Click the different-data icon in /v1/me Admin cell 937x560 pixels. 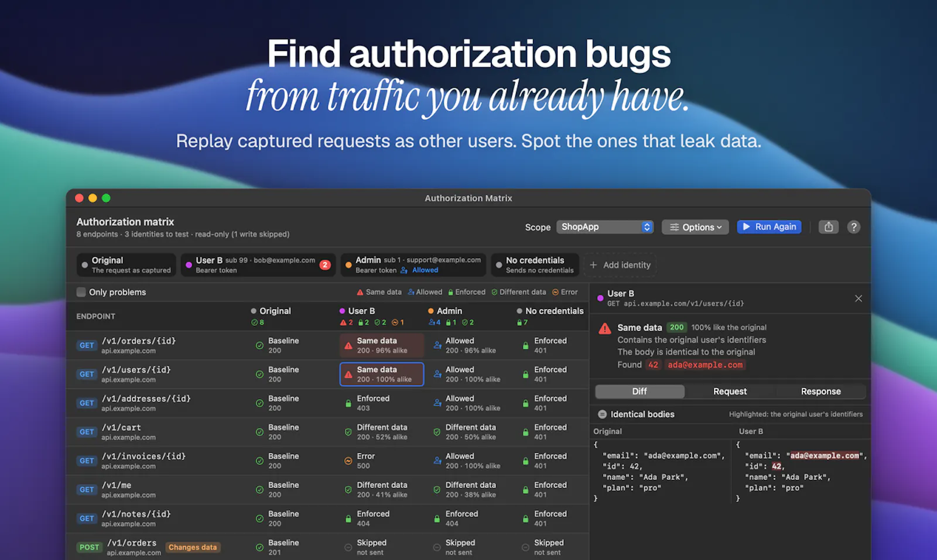click(437, 490)
